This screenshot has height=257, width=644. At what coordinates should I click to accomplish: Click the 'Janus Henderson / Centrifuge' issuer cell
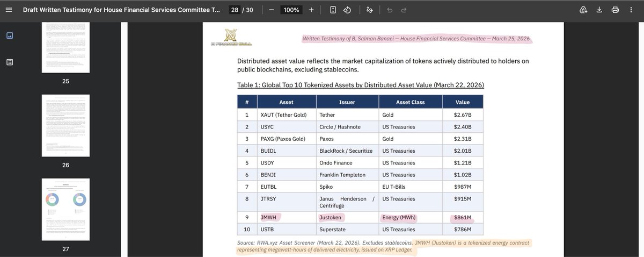tap(347, 202)
